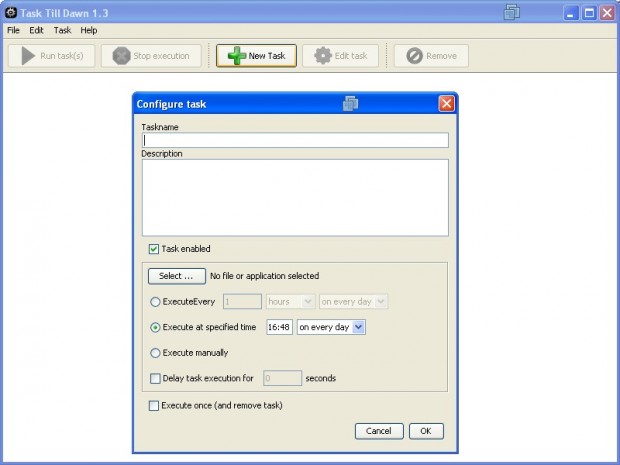620x465 pixels.
Task: Check Execute once (and remove task)
Action: coord(154,405)
